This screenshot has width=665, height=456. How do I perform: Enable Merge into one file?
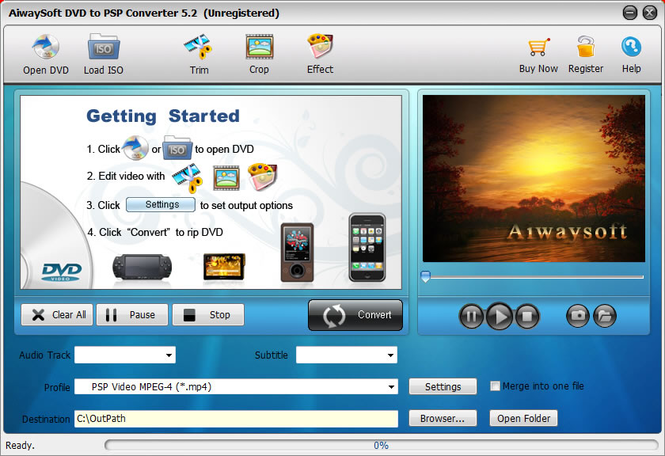[495, 386]
